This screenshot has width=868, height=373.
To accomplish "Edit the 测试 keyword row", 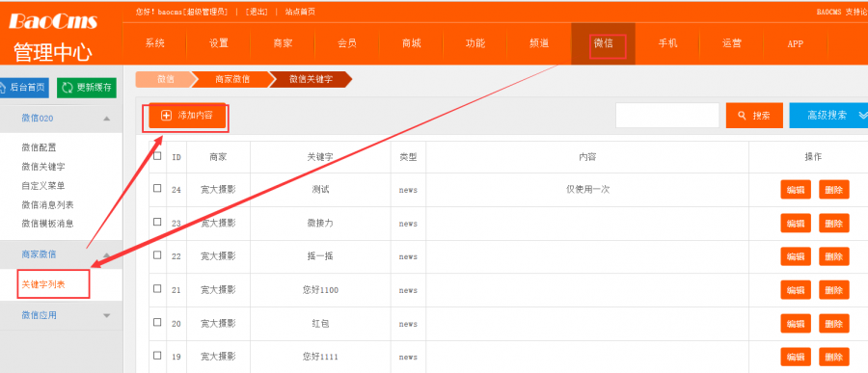I will tap(796, 189).
